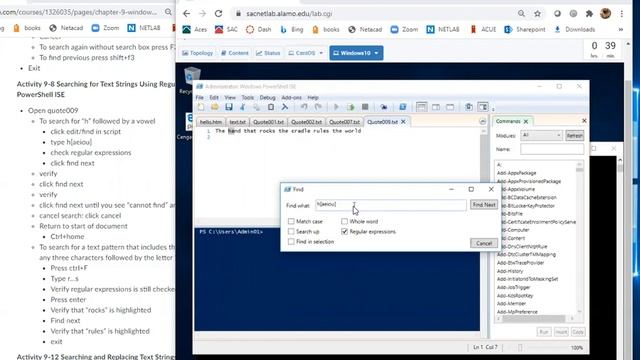Enable the Find in selection checkbox

pos(291,242)
